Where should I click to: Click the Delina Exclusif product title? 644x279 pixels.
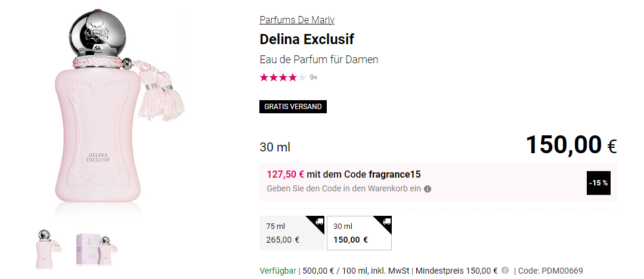[x=306, y=39]
